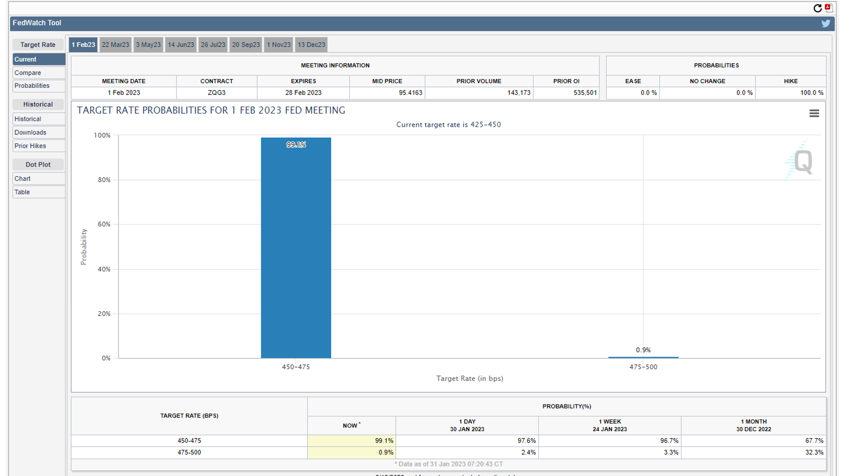Click the 3.3% one-week probability cell
This screenshot has height=476, width=868.
[610, 452]
